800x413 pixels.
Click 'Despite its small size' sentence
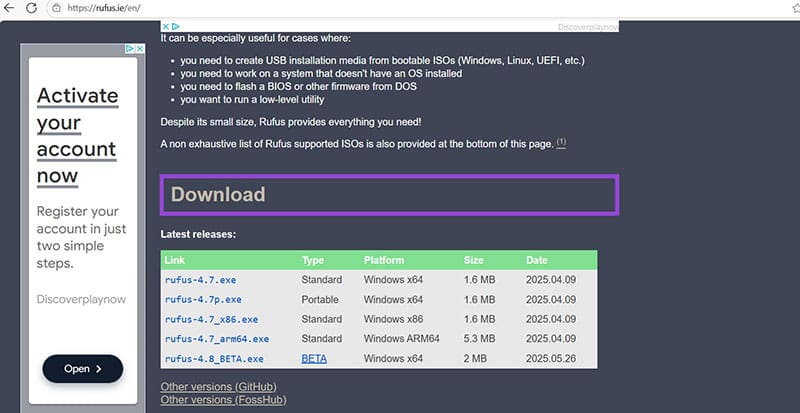(291, 123)
